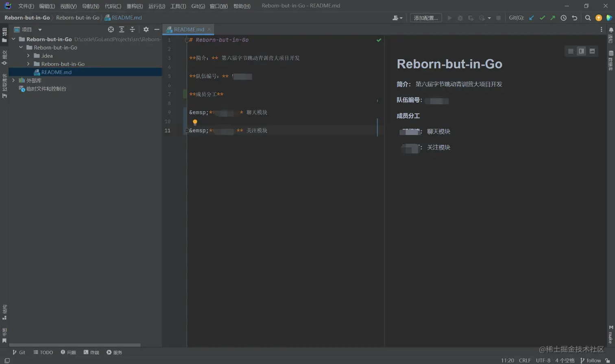The height and width of the screenshot is (364, 615).
Task: Collapse the Reborn-but-in-Go root project node
Action: (13, 39)
